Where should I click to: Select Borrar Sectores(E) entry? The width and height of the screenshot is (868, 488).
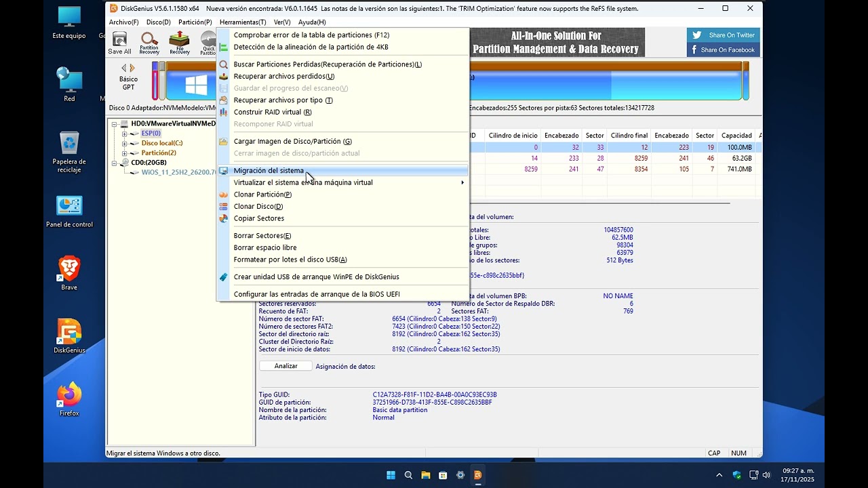342,236
